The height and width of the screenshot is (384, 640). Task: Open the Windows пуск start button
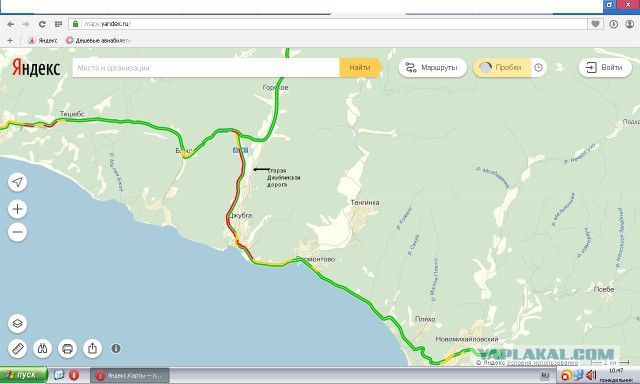pyautogui.click(x=23, y=375)
